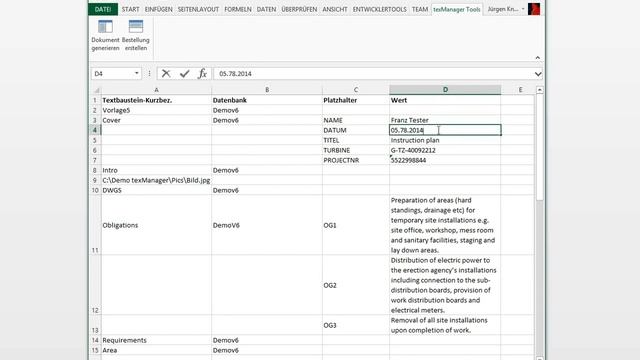Collapse the ribbon with the up arrow

tap(538, 58)
